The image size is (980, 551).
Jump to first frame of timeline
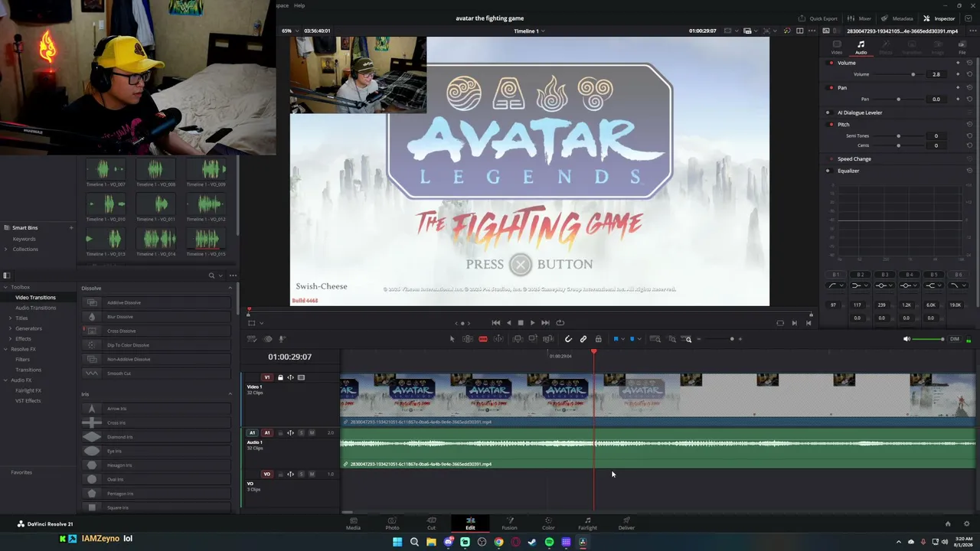[495, 323]
